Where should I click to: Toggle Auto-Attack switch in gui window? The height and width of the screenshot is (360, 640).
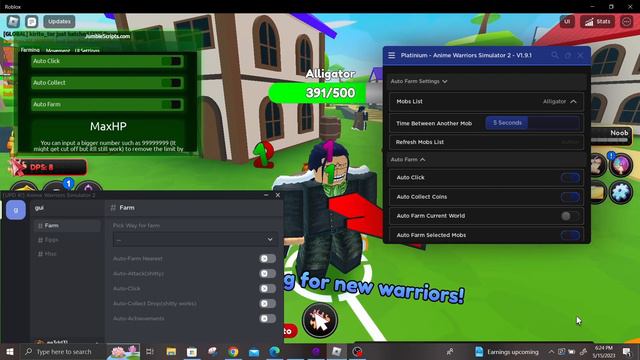click(267, 273)
